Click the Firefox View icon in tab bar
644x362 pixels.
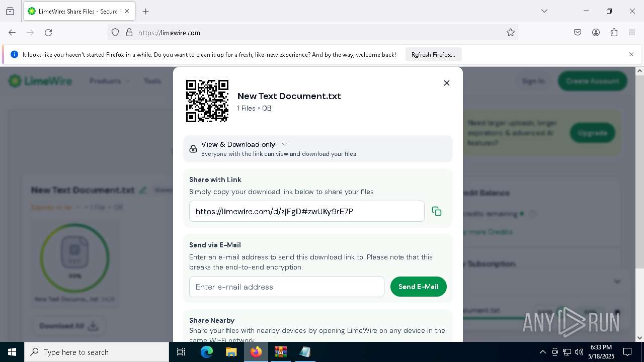click(x=10, y=11)
